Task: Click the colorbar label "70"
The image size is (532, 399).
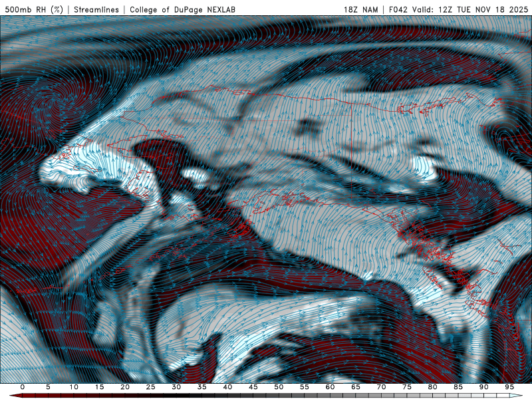Action: (x=381, y=387)
